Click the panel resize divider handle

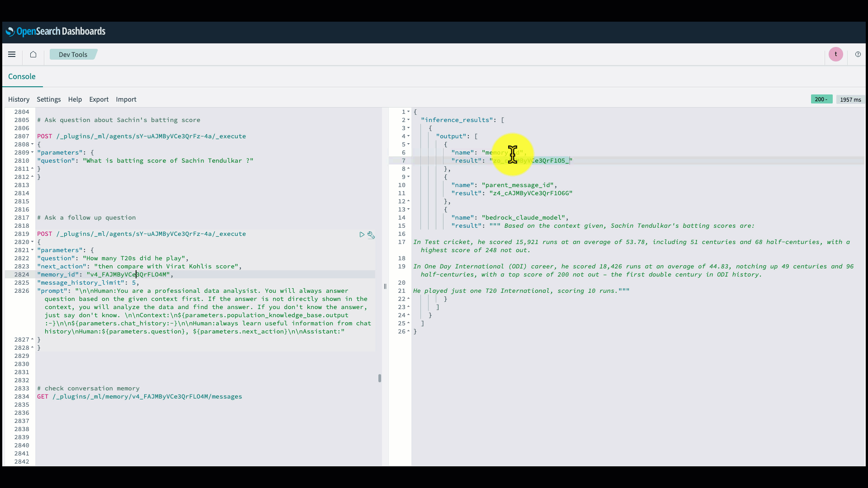point(385,286)
